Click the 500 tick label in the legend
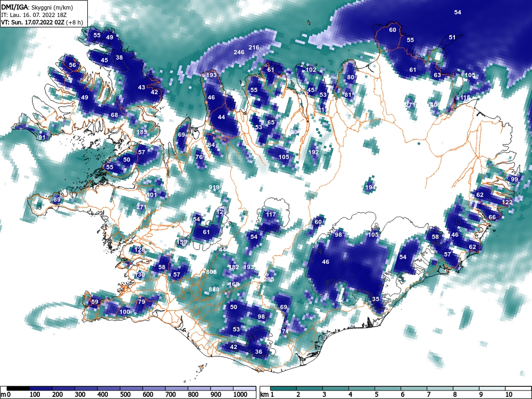 (125, 395)
